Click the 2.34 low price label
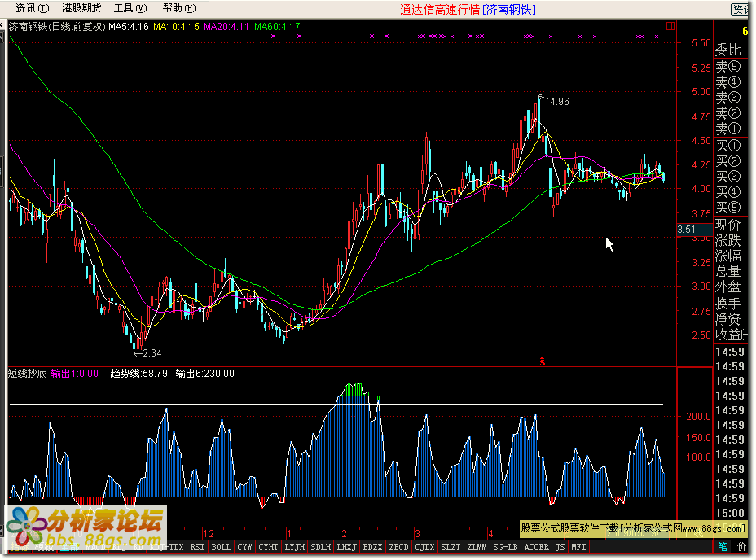 152,353
